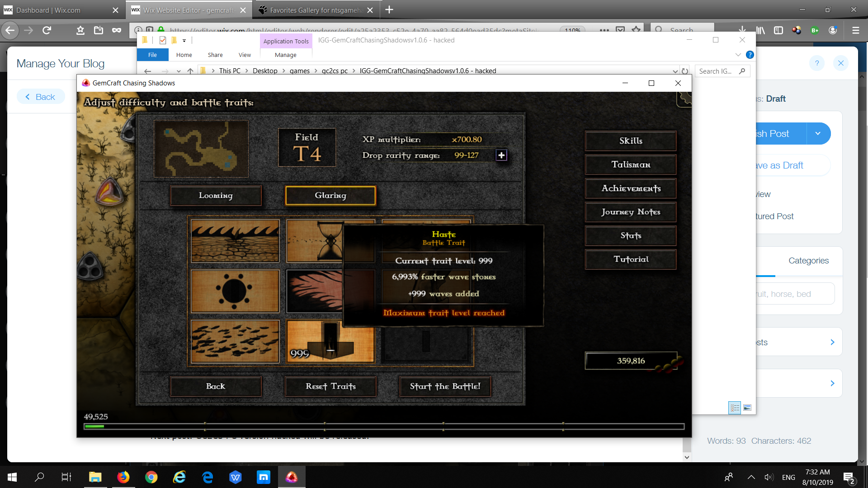This screenshot has width=868, height=488.
Task: Open the Tutorial
Action: pos(631,259)
